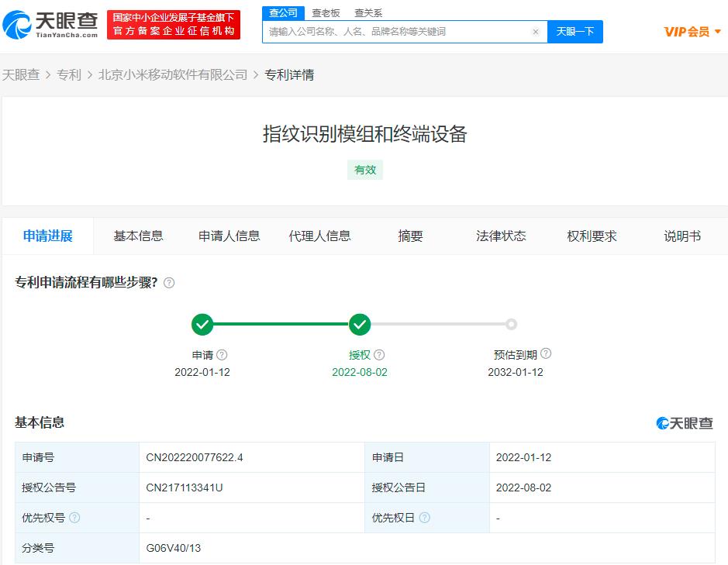The image size is (728, 565).
Task: Click the green 授权 step checkmark
Action: pos(360,325)
